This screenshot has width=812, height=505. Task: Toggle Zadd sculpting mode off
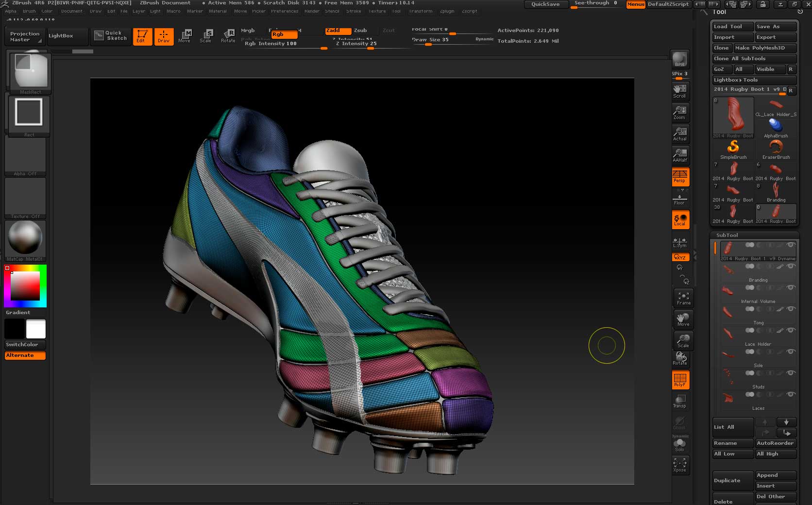[337, 30]
